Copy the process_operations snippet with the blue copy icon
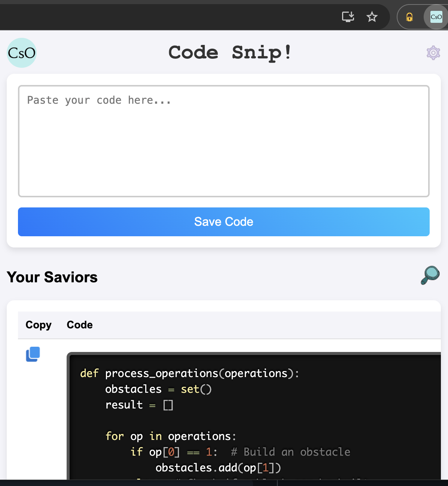 [x=33, y=354]
